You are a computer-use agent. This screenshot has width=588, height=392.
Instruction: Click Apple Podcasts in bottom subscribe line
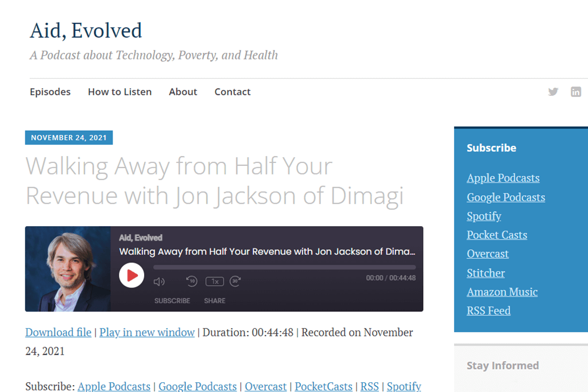[x=114, y=386]
